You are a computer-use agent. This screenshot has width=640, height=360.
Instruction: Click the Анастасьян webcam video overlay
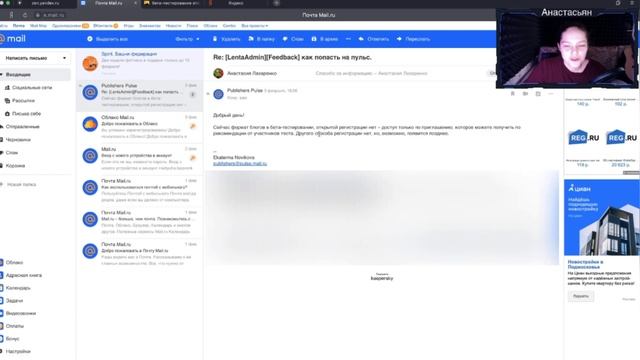[567, 48]
